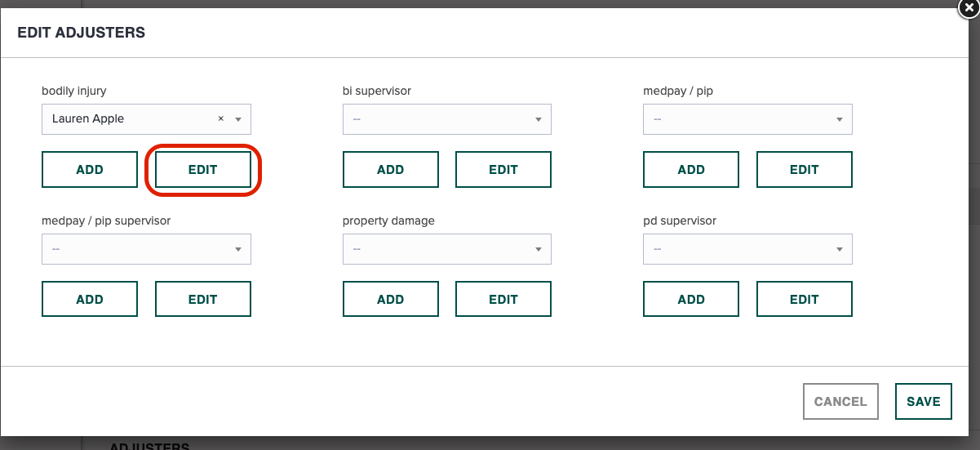Image resolution: width=980 pixels, height=450 pixels.
Task: Click EDIT under bodily injury
Action: (x=203, y=170)
